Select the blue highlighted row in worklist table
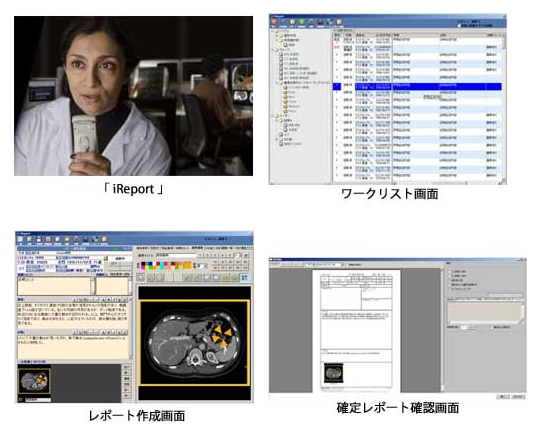 pyautogui.click(x=417, y=86)
